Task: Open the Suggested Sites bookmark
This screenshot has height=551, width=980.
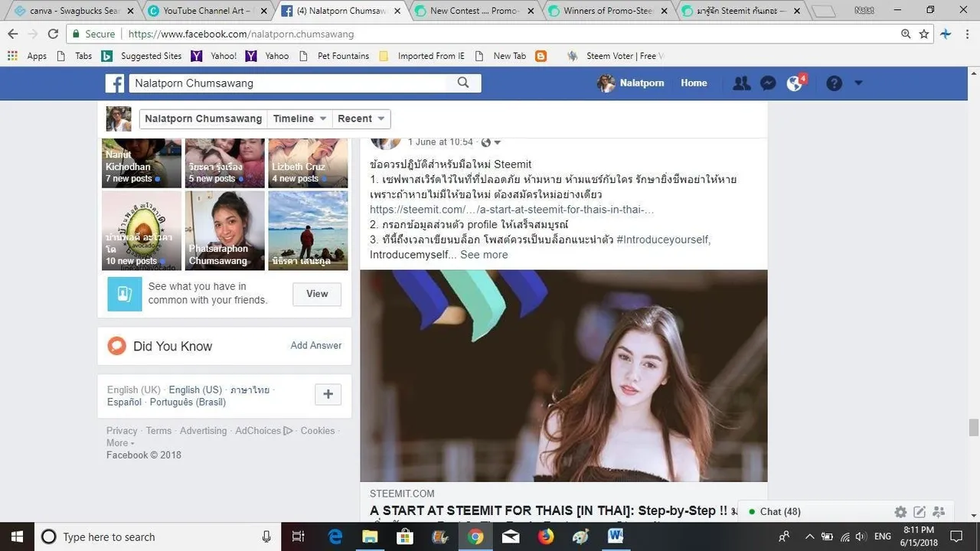Action: 142,56
